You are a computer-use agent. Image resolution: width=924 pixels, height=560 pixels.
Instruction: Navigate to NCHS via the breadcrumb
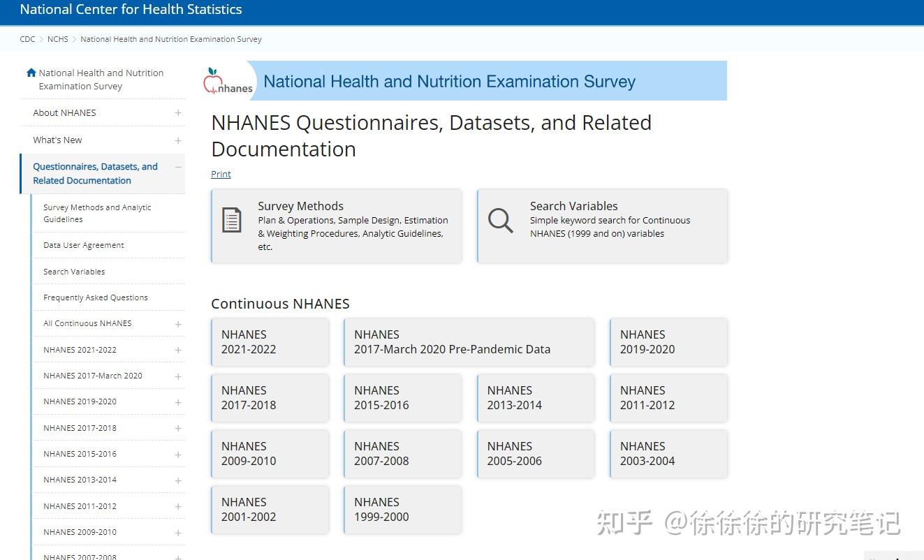(57, 39)
